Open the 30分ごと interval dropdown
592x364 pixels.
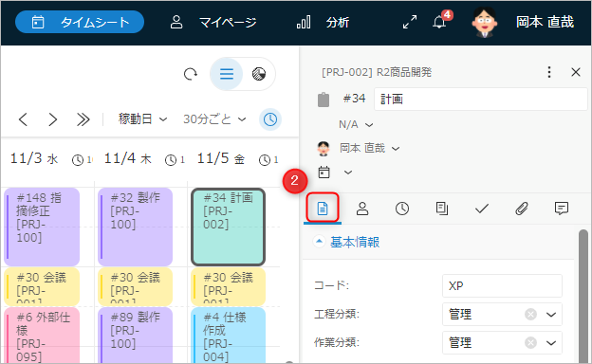(214, 119)
